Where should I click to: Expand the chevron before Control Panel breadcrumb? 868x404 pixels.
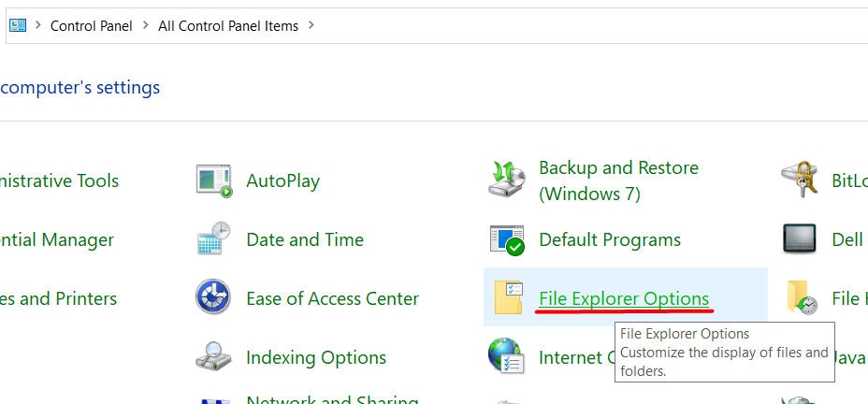coord(38,26)
